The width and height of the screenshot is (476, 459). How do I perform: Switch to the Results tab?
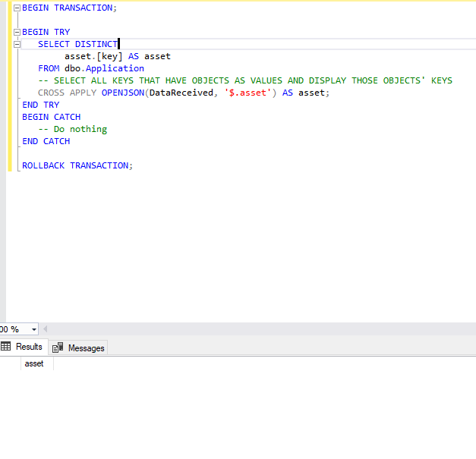pos(24,347)
